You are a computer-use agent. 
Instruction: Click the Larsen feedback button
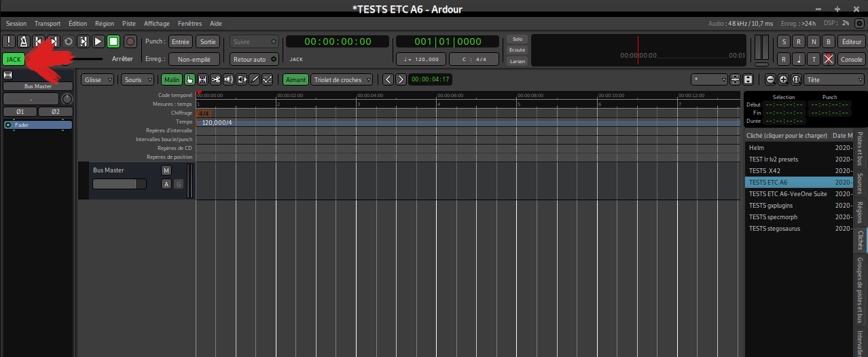518,61
